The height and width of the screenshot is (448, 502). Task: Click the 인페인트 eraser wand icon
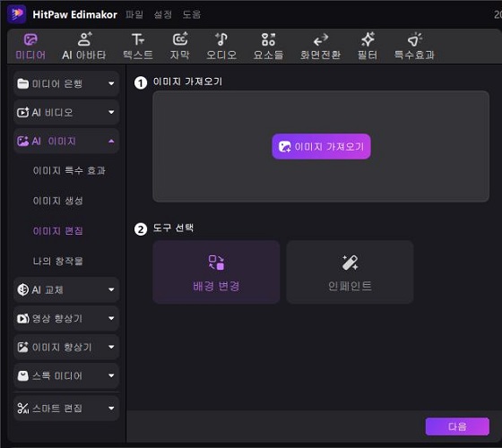coord(350,263)
